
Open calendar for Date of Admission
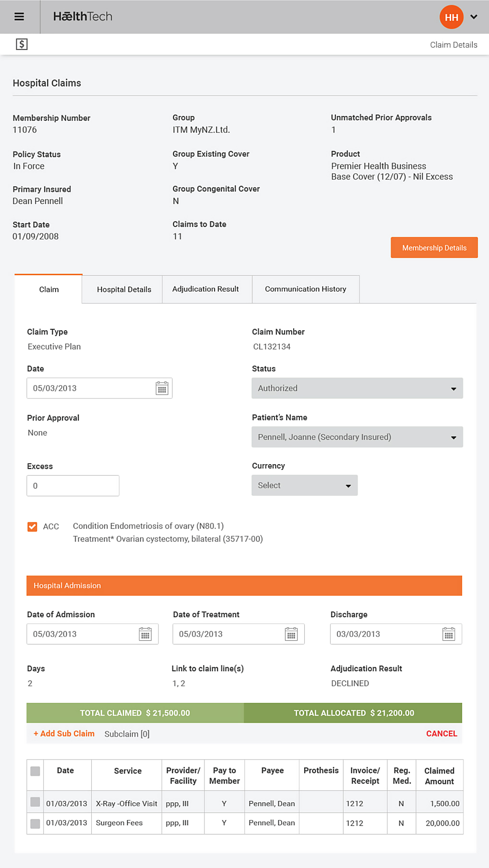tap(145, 634)
